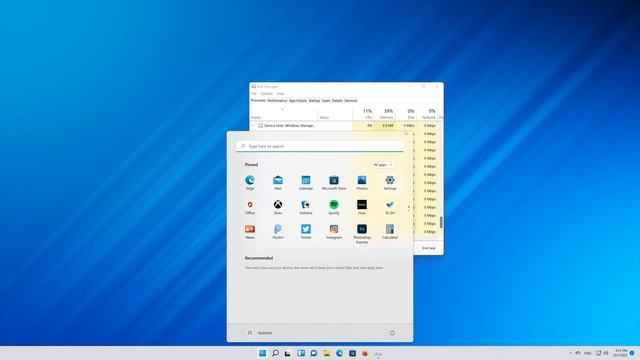Open the All apps list
The image size is (640, 360).
point(382,164)
